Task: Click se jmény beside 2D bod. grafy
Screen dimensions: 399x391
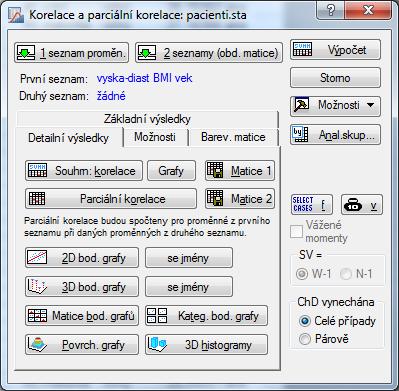Action: pyautogui.click(x=189, y=258)
